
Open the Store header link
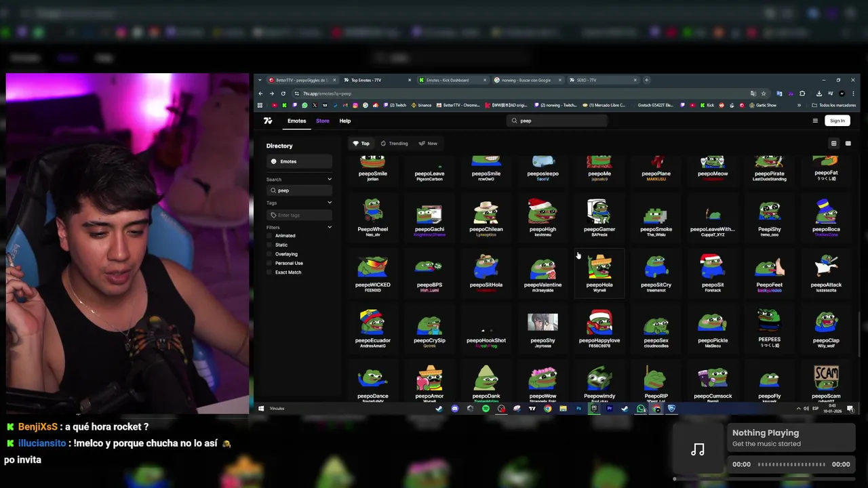[x=322, y=121]
